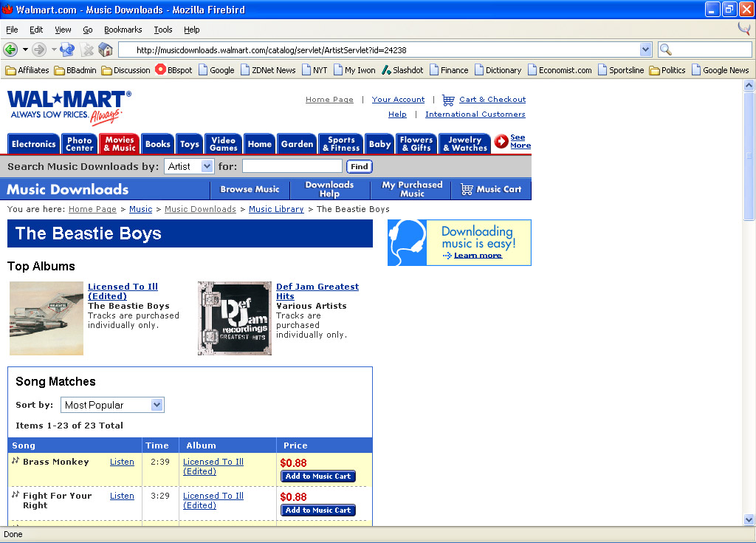The image size is (756, 543).
Task: Open the Politics bookmark folder
Action: [x=667, y=70]
